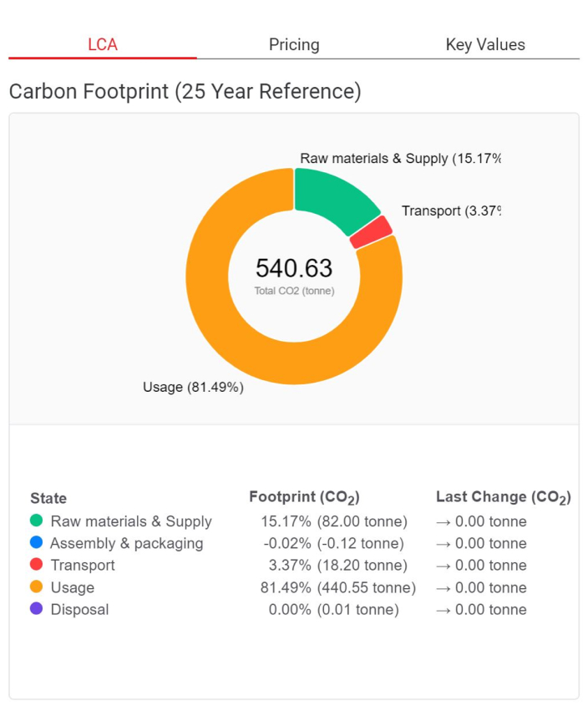The height and width of the screenshot is (716, 588).
Task: Click the Usage (81.49%) chart label
Action: click(193, 387)
